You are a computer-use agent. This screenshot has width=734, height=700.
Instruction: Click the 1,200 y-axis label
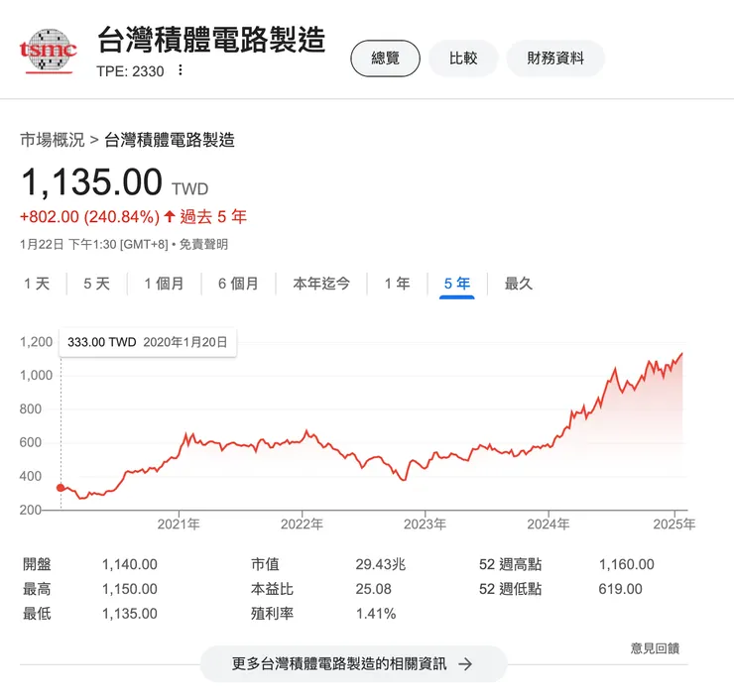click(x=36, y=342)
